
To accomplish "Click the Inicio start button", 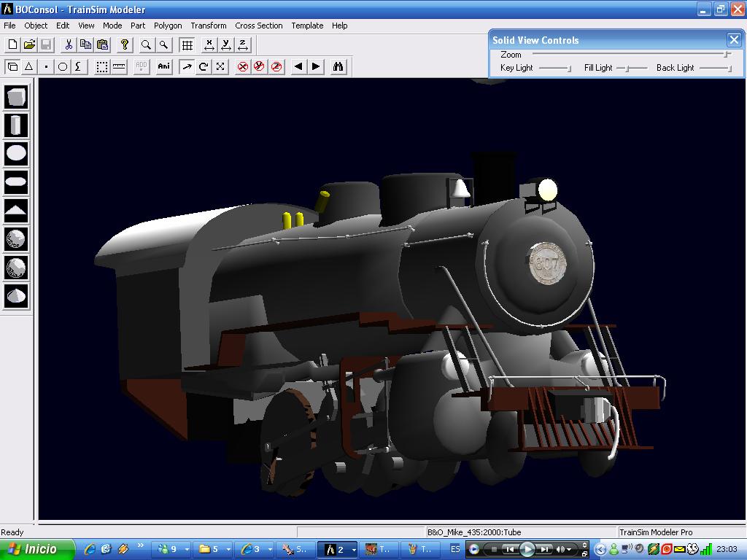I will point(36,549).
